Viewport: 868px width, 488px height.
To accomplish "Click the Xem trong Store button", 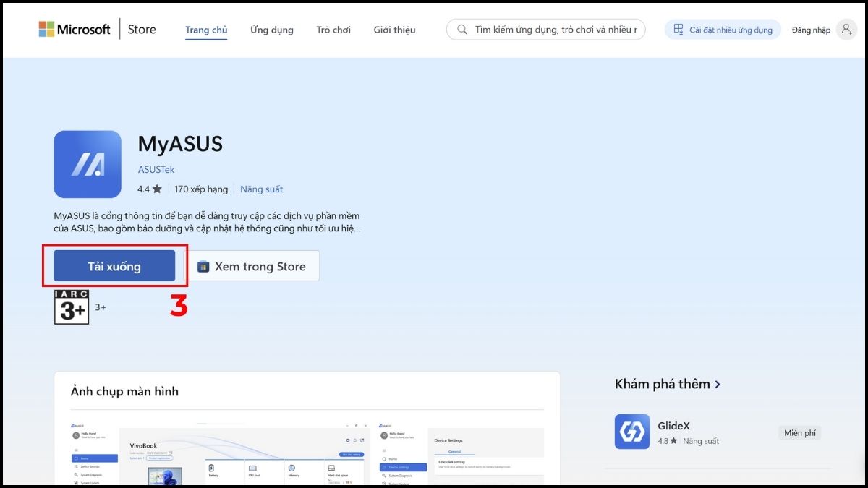I will tap(252, 266).
